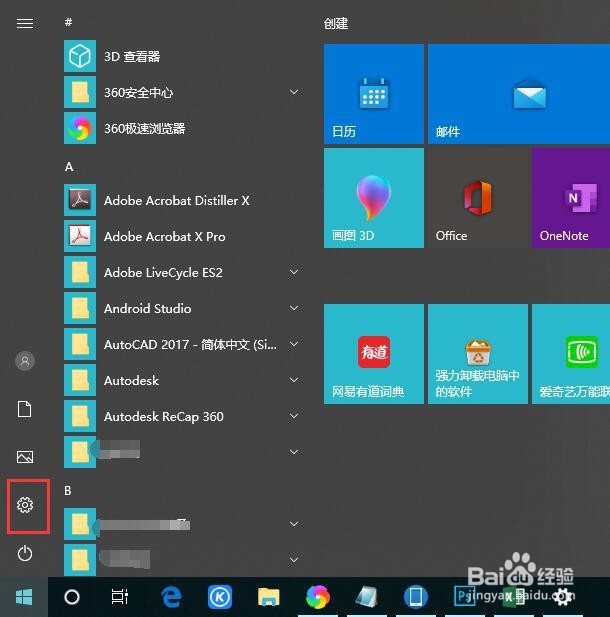Viewport: 610px width, 617px height.
Task: Expand the first folder under B
Action: (294, 524)
